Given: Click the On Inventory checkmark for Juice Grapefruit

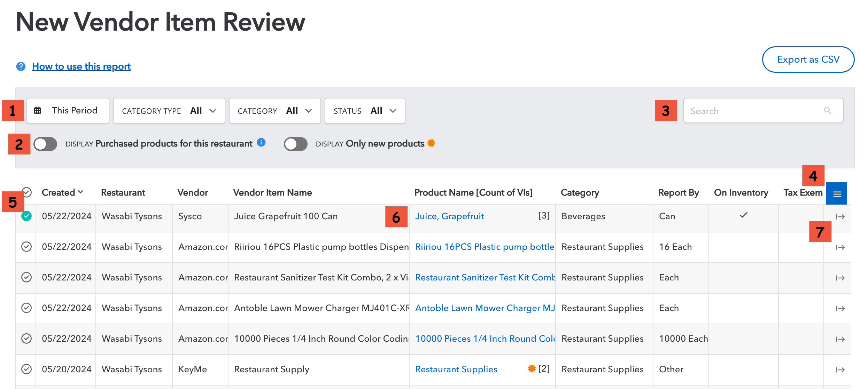Looking at the screenshot, I should 744,215.
